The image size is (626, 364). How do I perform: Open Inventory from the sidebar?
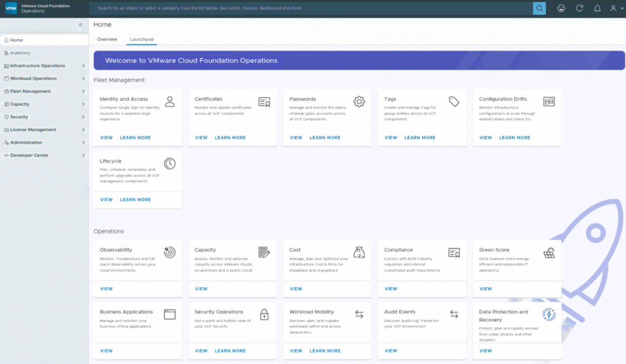pyautogui.click(x=20, y=53)
